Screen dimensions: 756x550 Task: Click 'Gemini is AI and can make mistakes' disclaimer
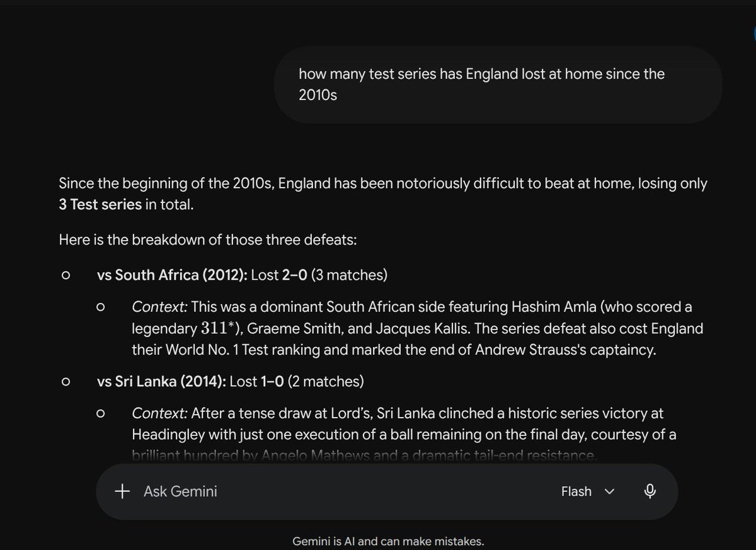[388, 541]
